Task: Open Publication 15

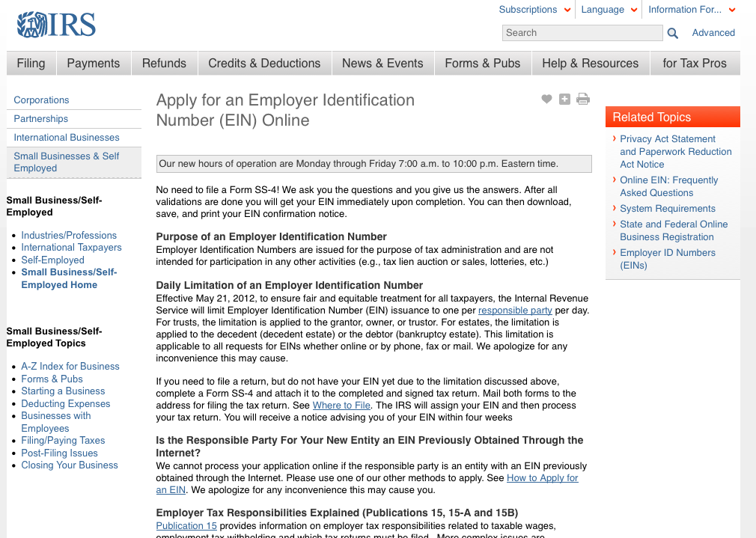Action: pyautogui.click(x=186, y=525)
